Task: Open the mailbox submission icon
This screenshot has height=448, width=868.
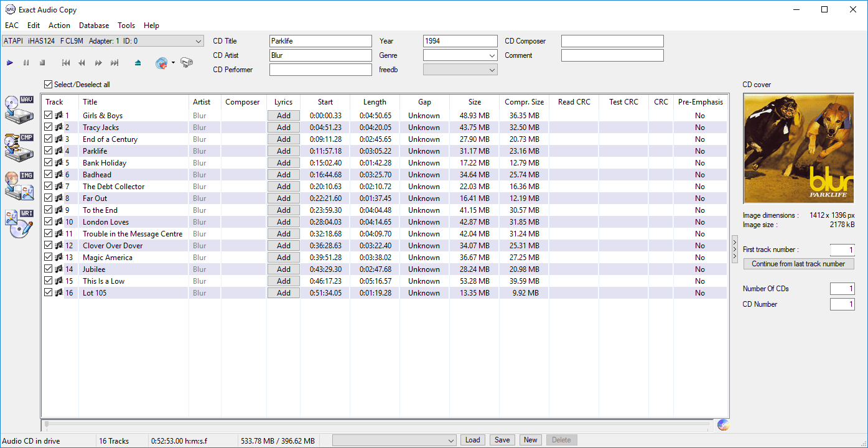Action: pyautogui.click(x=185, y=62)
